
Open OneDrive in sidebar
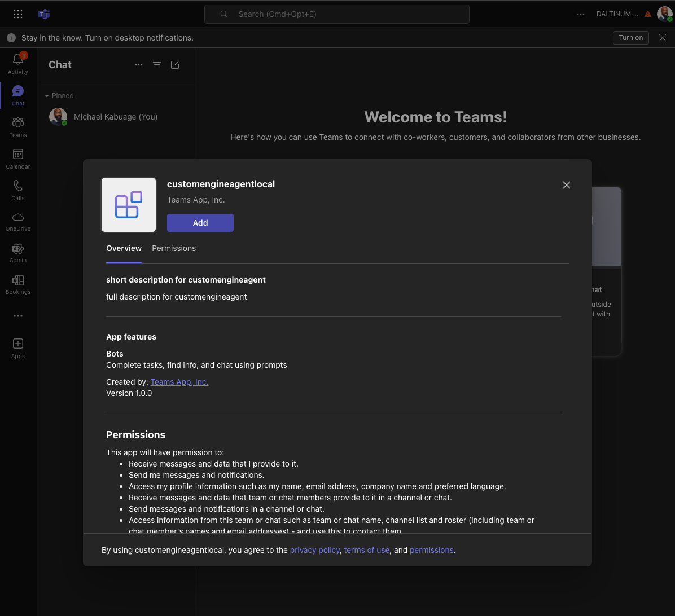tap(18, 222)
